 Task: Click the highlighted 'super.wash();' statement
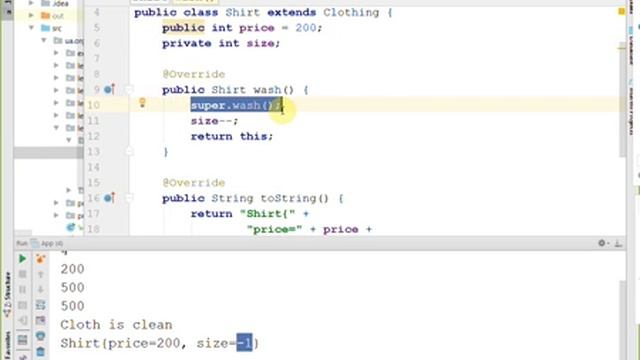[x=236, y=105]
